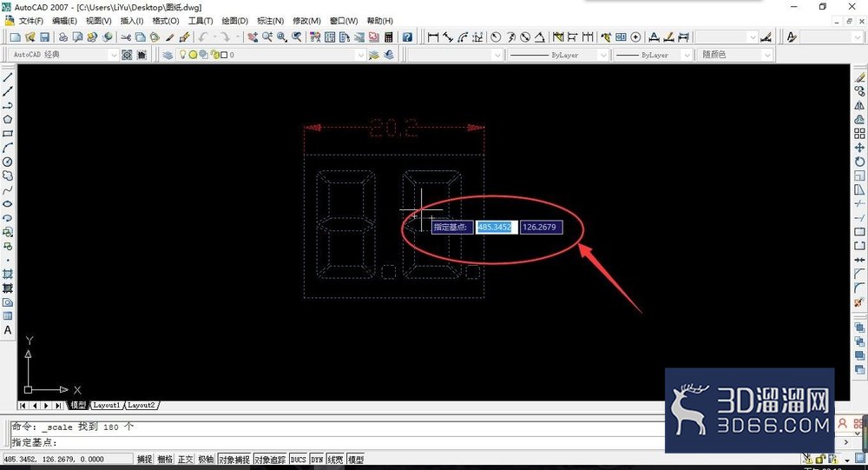868x470 pixels.
Task: Select the Circle tool
Action: (x=8, y=162)
